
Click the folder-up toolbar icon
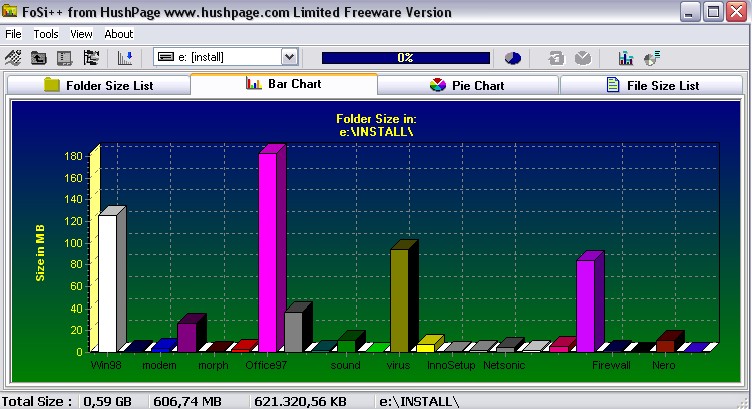click(39, 58)
